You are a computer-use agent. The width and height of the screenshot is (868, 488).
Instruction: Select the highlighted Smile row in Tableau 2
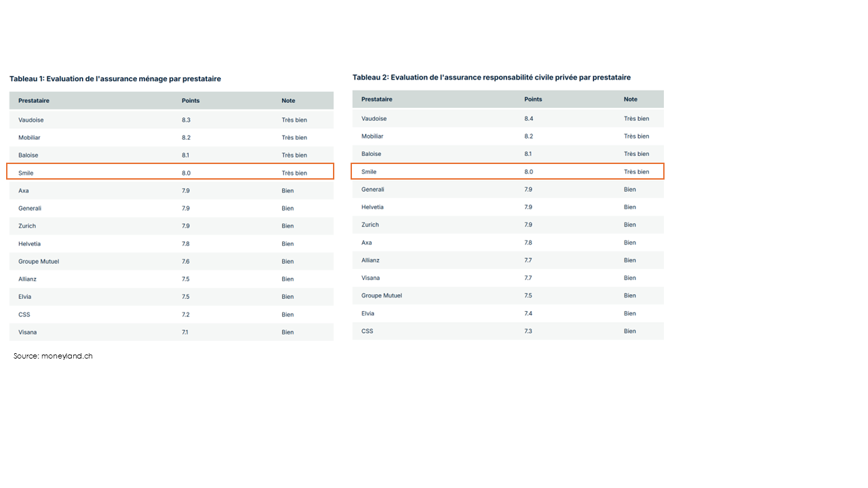tap(507, 171)
